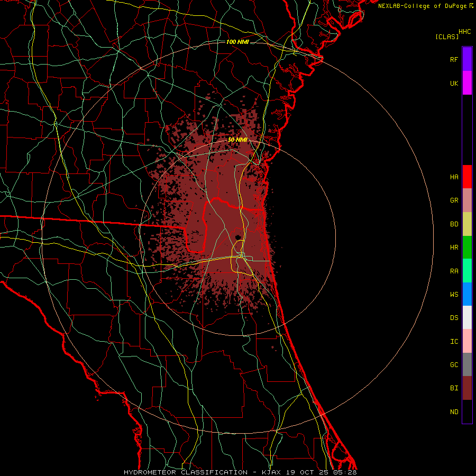The image size is (476, 476).
Task: Click the HA legend label
Action: [x=454, y=177]
